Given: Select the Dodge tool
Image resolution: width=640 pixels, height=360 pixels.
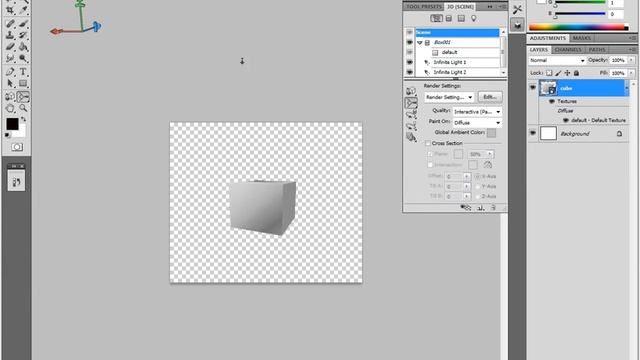Looking at the screenshot, I should point(23,58).
